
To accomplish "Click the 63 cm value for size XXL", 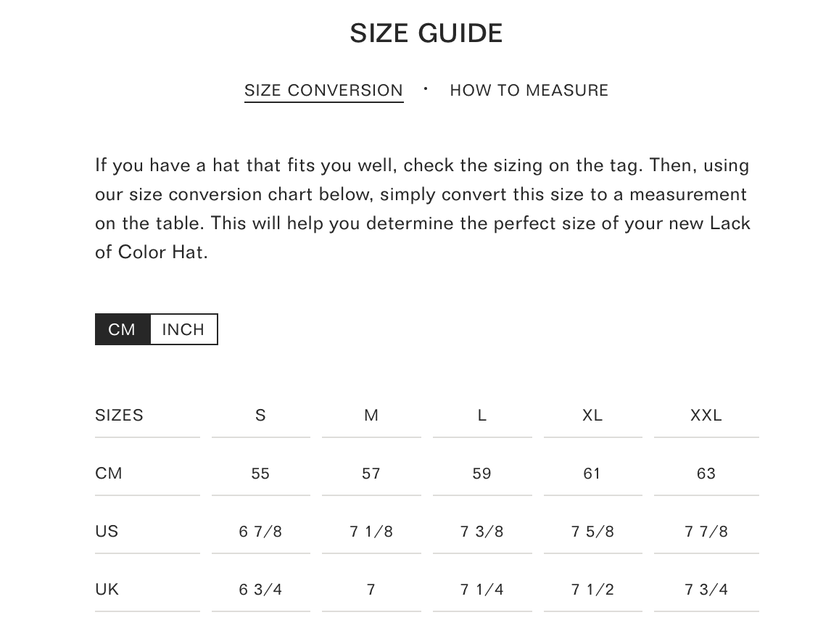I will [x=706, y=474].
